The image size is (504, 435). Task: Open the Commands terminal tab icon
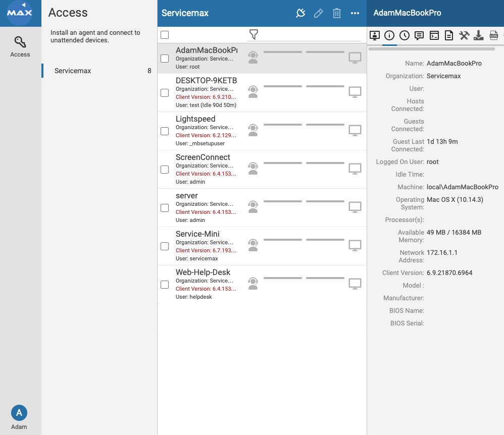click(434, 35)
